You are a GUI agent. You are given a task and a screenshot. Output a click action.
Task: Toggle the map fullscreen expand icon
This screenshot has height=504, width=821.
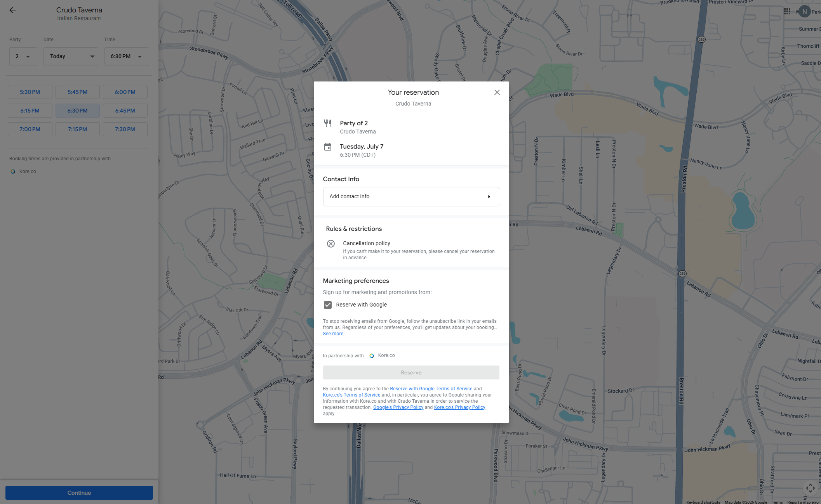[x=810, y=488]
